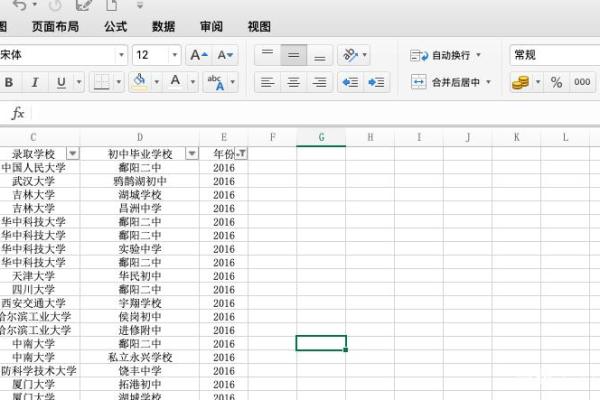This screenshot has height=400, width=600.
Task: Open the quick access toolbar customize arrow
Action: pos(140,5)
